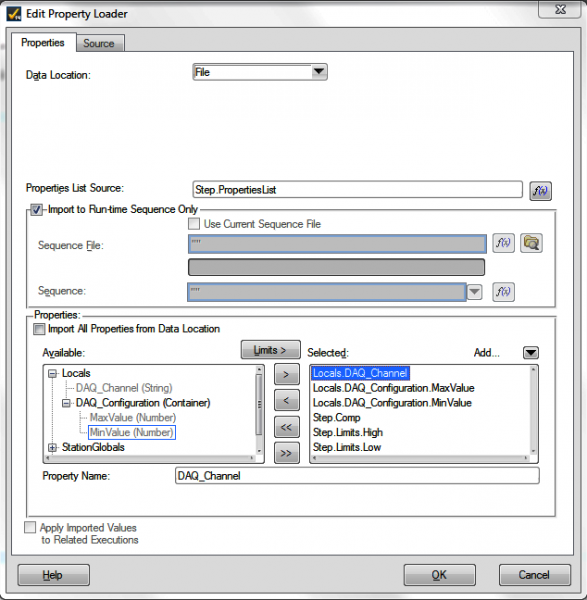Image resolution: width=587 pixels, height=600 pixels.
Task: Remove selected property with left arrow
Action: (x=287, y=401)
